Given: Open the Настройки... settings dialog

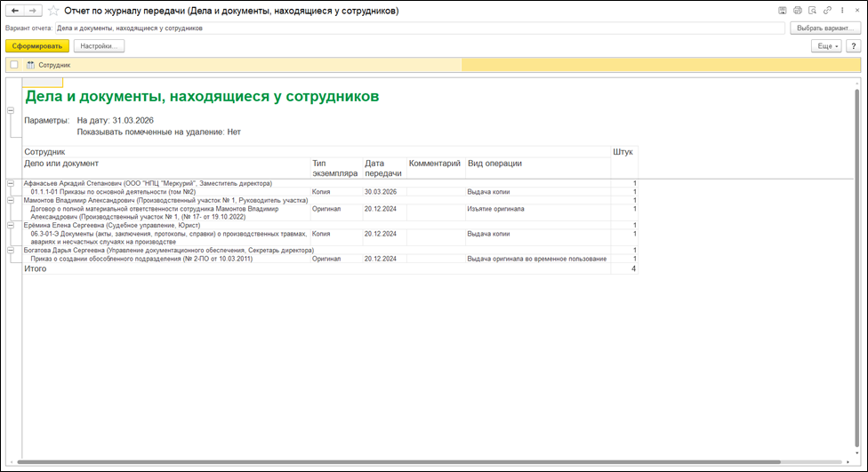Looking at the screenshot, I should (x=99, y=45).
